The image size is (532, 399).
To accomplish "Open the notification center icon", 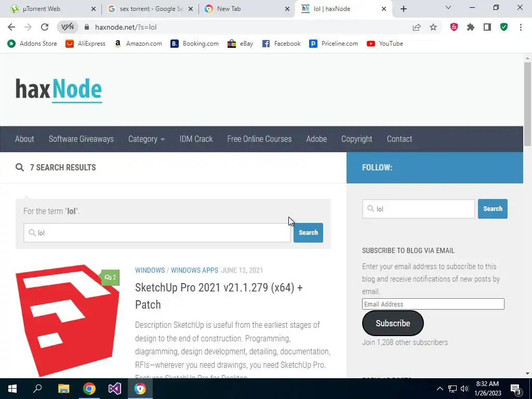I will [x=516, y=389].
